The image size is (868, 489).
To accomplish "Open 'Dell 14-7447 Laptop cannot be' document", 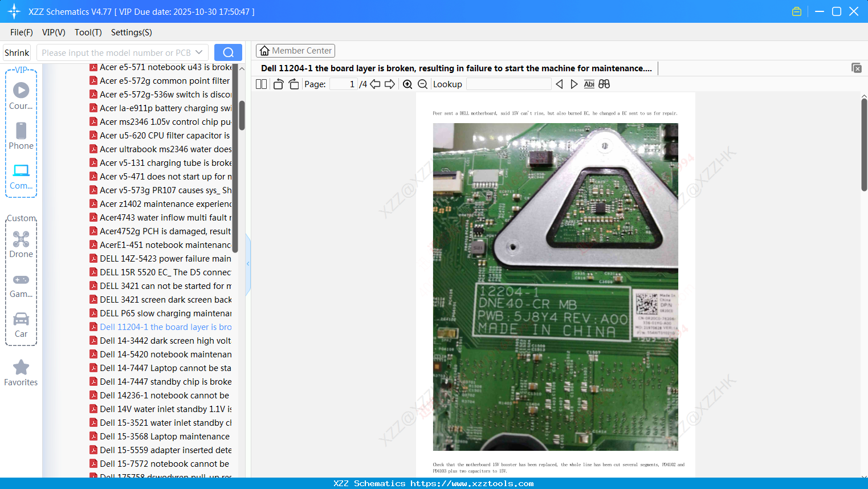I will pyautogui.click(x=160, y=368).
